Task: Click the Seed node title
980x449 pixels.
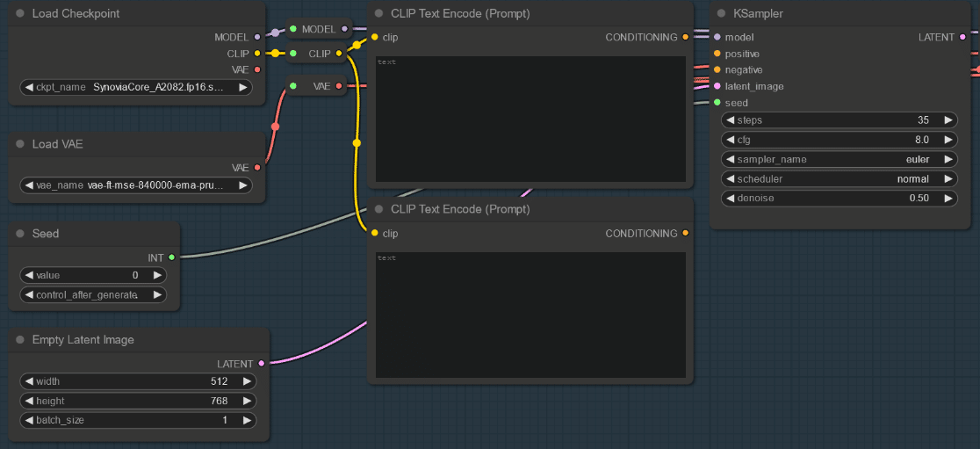Action: (46, 234)
